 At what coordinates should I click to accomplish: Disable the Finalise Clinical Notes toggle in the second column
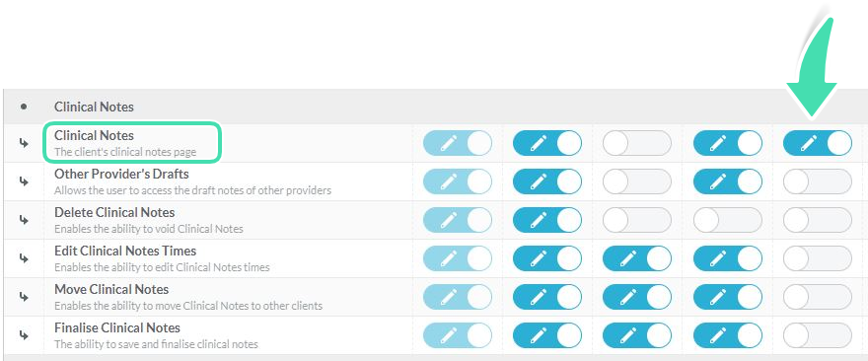point(546,335)
